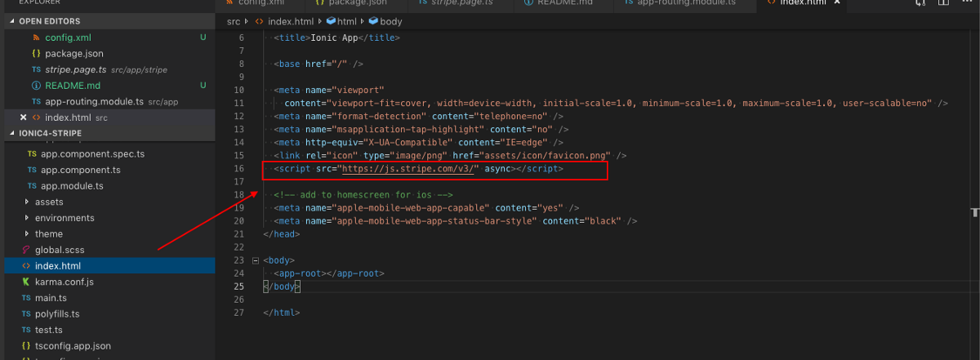Click line number 16 in the gutter
This screenshot has height=360, width=980.
238,169
